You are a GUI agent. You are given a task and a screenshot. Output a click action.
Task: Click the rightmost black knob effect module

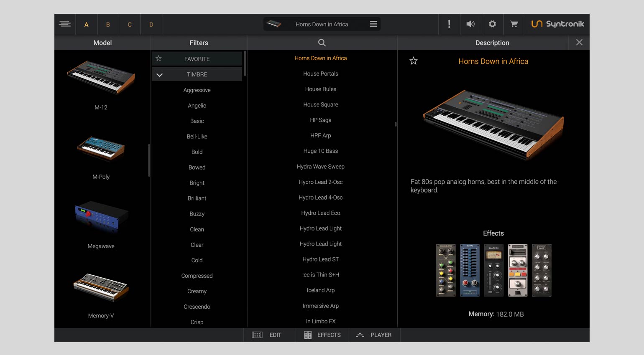[542, 270]
